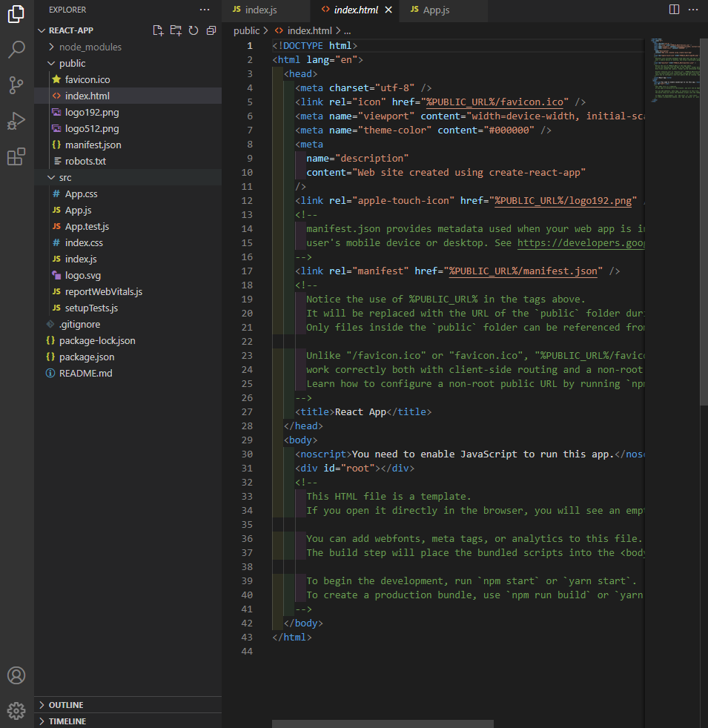This screenshot has width=708, height=728.
Task: Open the Manage settings gear
Action: point(16,710)
